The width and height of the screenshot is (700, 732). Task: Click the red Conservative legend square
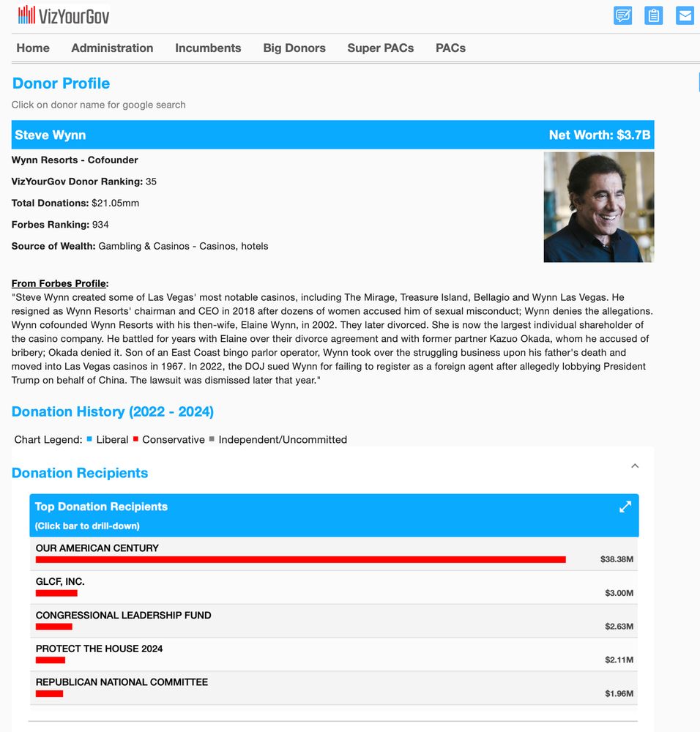click(135, 438)
